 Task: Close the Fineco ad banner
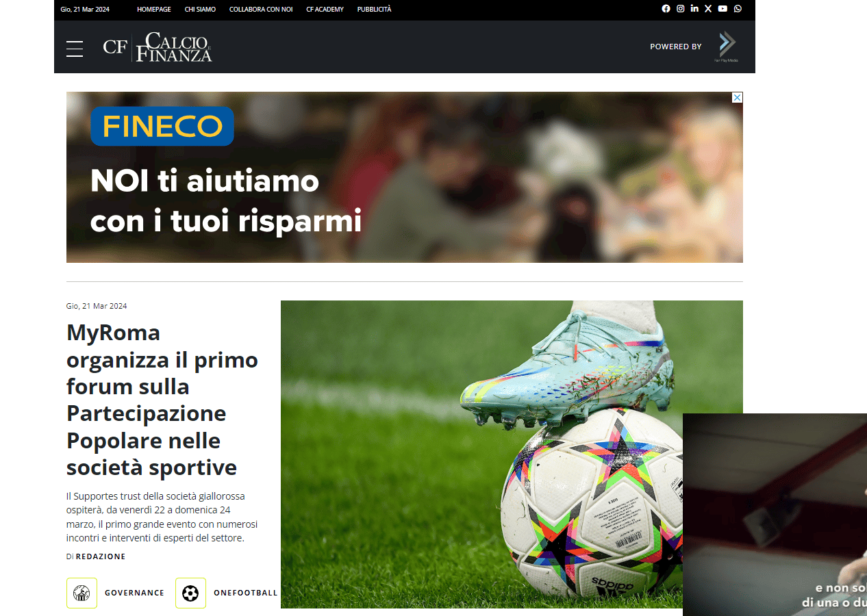[x=738, y=98]
